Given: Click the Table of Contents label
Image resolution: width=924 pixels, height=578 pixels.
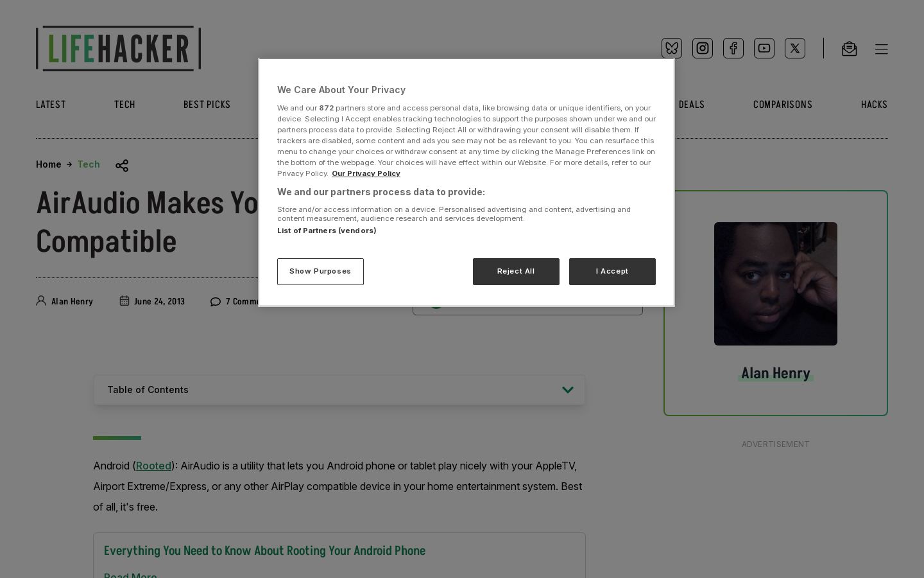Looking at the screenshot, I should coord(148,390).
